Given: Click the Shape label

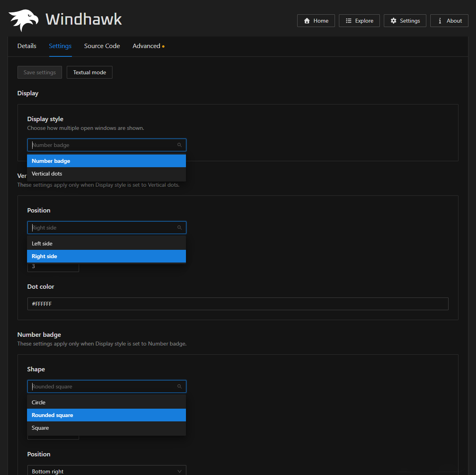Looking at the screenshot, I should (x=36, y=369).
